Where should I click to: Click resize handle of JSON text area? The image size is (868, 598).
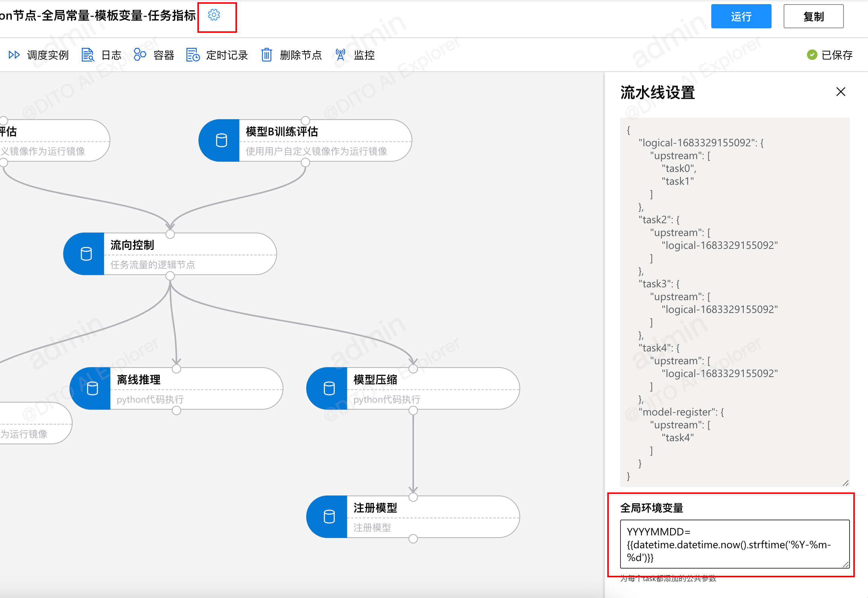tap(845, 483)
